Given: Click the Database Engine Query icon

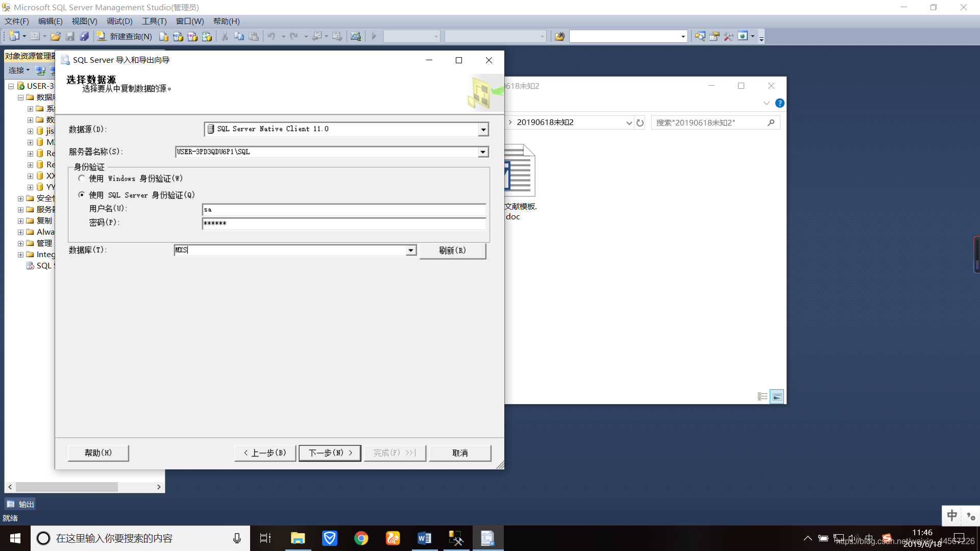Looking at the screenshot, I should [x=163, y=36].
